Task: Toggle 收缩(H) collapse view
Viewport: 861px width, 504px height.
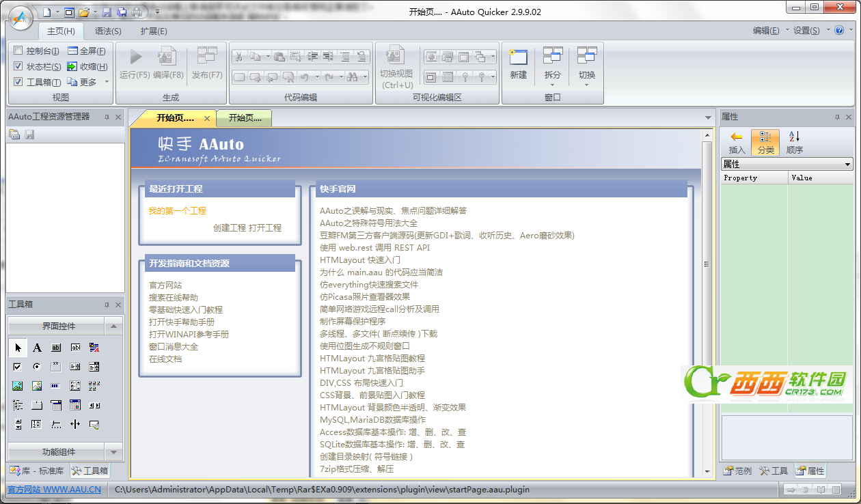Action: pos(87,66)
